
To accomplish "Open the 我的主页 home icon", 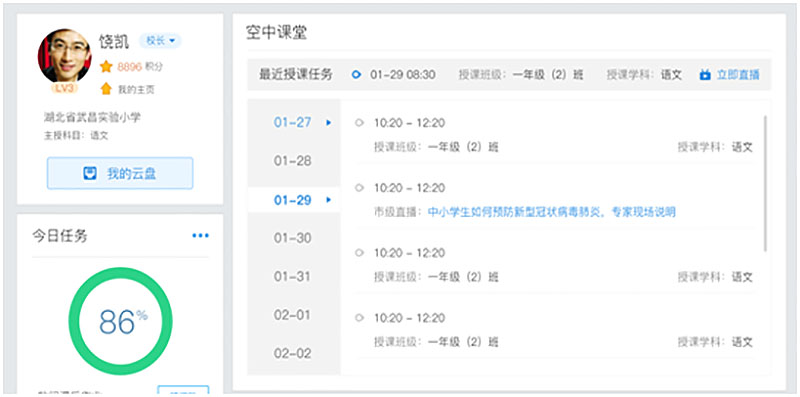I will pyautogui.click(x=106, y=89).
